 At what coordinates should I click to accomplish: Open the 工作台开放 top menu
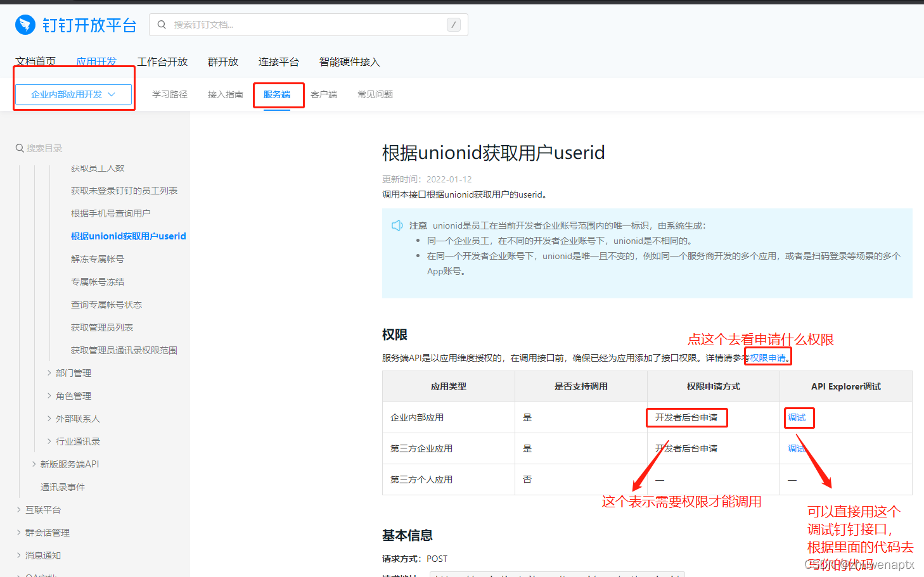pos(162,61)
